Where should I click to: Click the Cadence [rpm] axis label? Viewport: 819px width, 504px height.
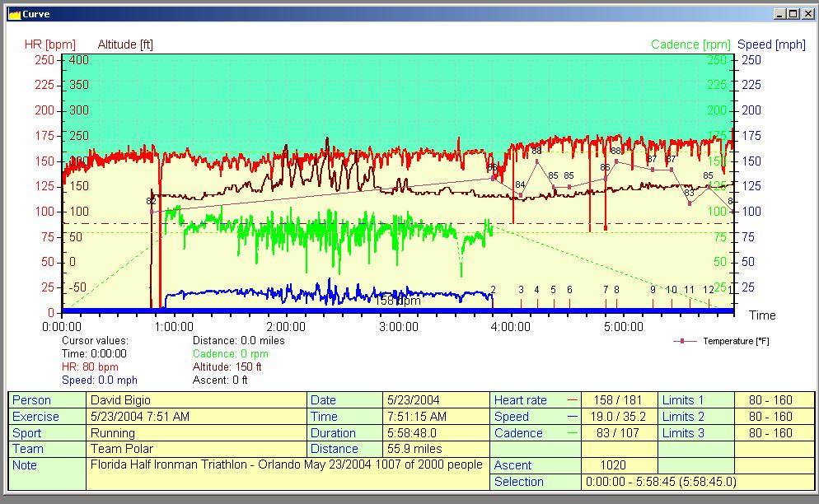click(x=690, y=44)
